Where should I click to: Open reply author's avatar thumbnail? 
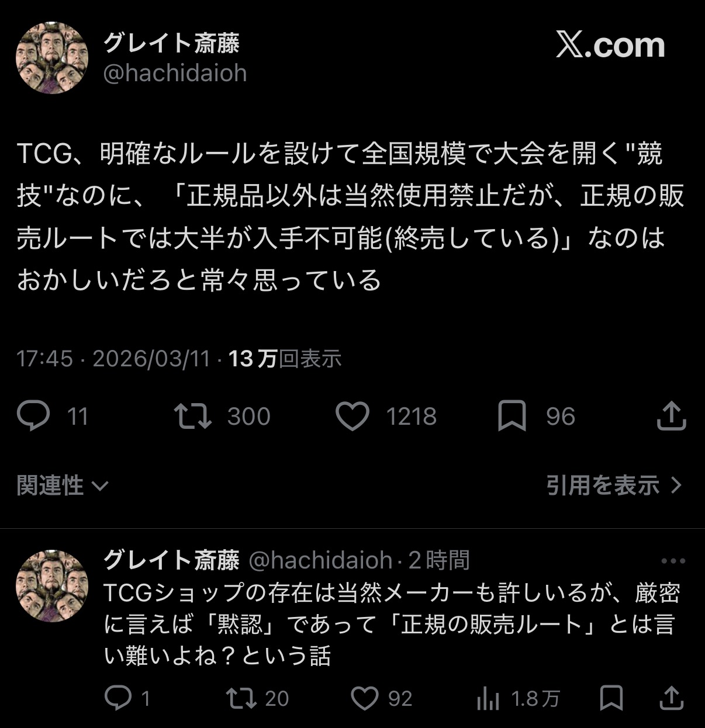point(51,586)
